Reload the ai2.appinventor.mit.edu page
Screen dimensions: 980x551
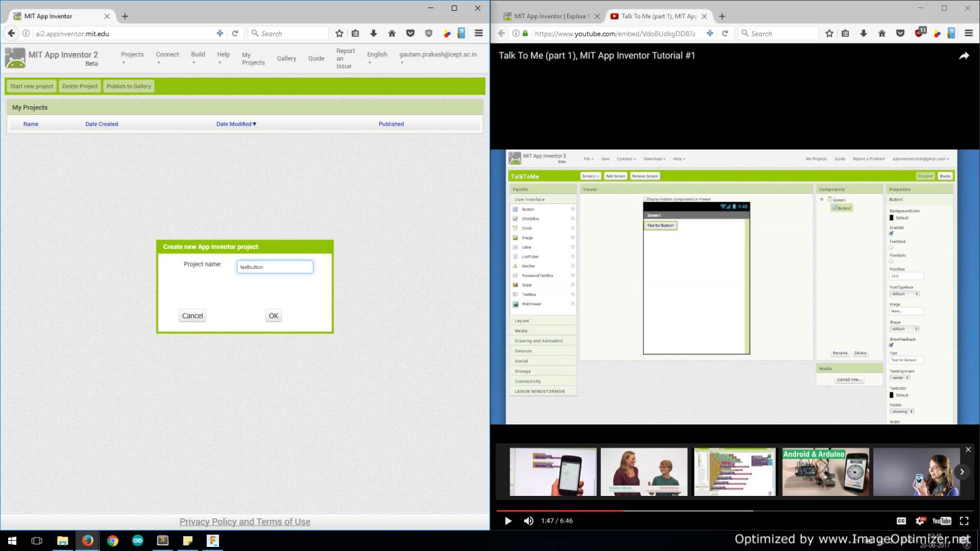(235, 33)
